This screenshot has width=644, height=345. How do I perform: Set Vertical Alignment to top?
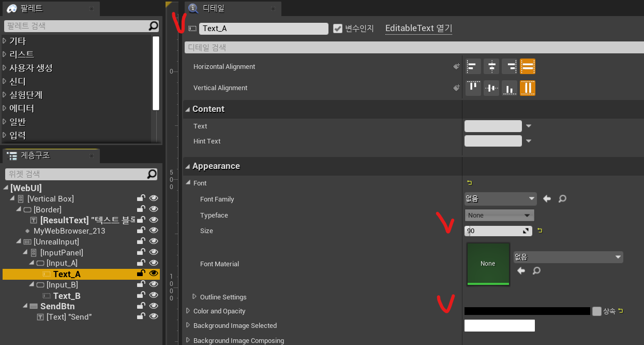tap(473, 88)
